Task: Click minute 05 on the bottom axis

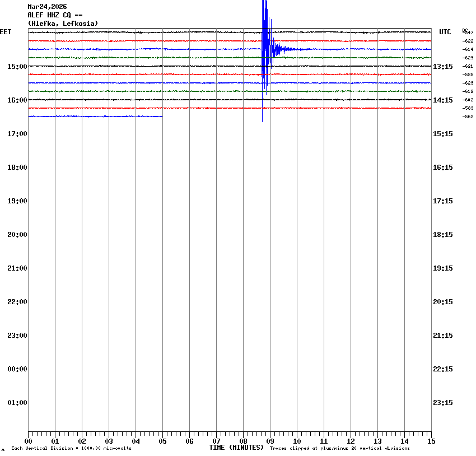Action: tap(162, 441)
